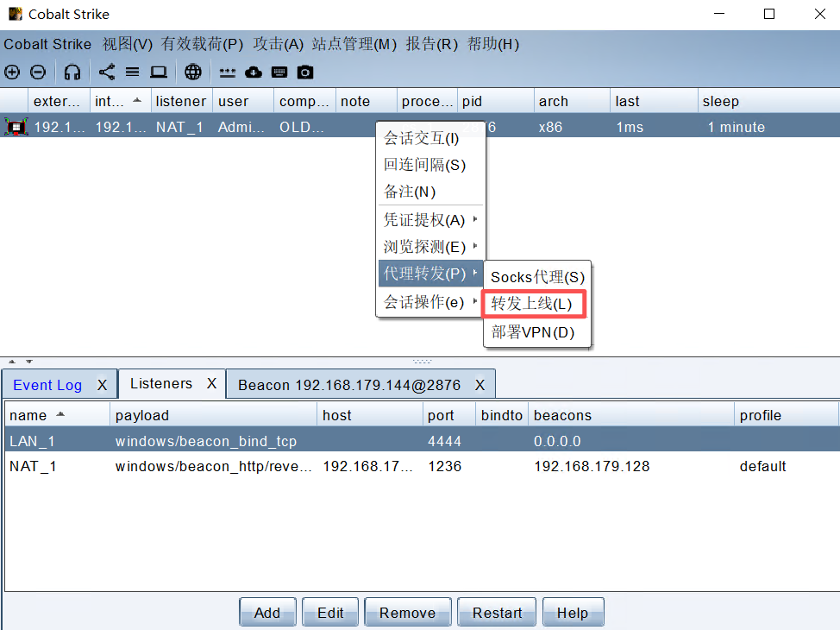Select Socks代理(S) submenu item
The width and height of the screenshot is (840, 630).
537,277
